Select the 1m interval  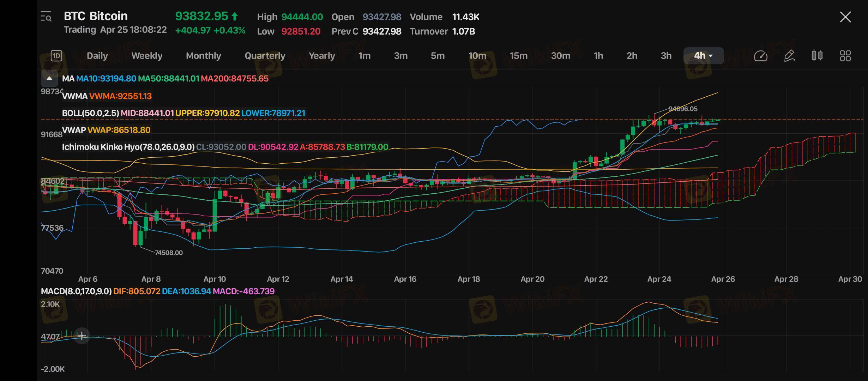(x=364, y=56)
